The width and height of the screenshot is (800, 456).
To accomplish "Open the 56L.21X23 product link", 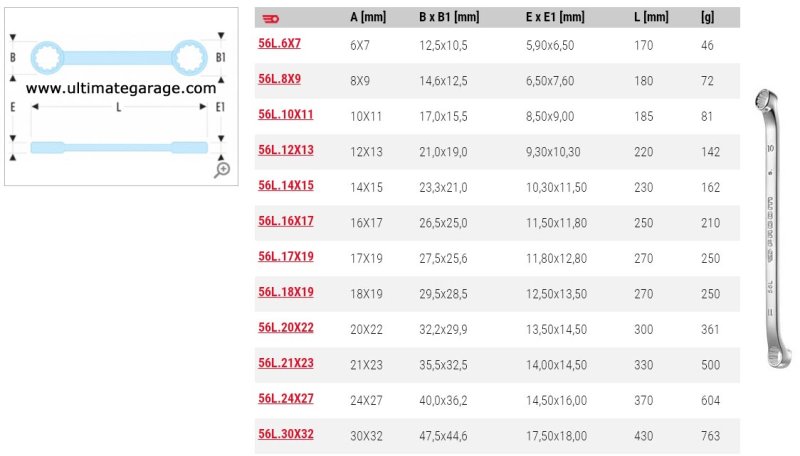I will coord(286,363).
